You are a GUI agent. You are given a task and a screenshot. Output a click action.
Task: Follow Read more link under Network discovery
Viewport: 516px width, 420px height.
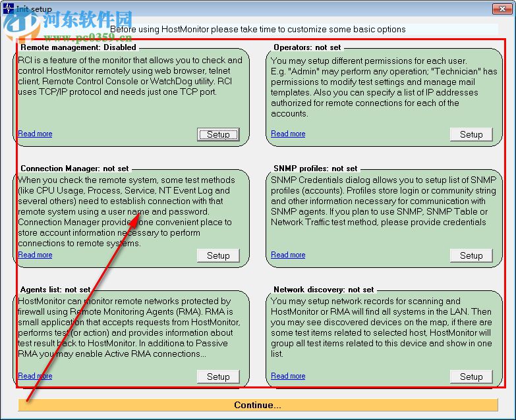point(288,376)
